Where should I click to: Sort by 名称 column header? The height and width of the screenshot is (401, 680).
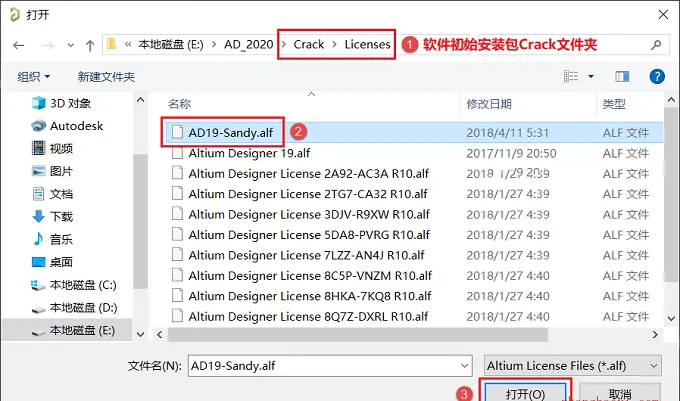click(x=180, y=104)
